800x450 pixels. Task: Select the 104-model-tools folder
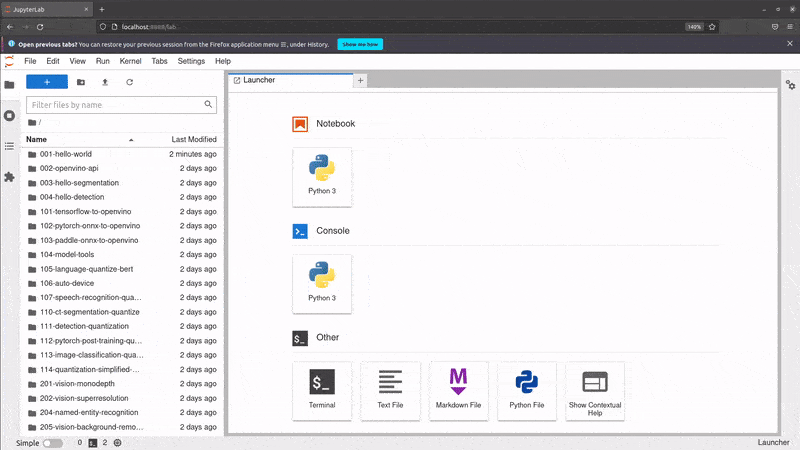coord(122,255)
